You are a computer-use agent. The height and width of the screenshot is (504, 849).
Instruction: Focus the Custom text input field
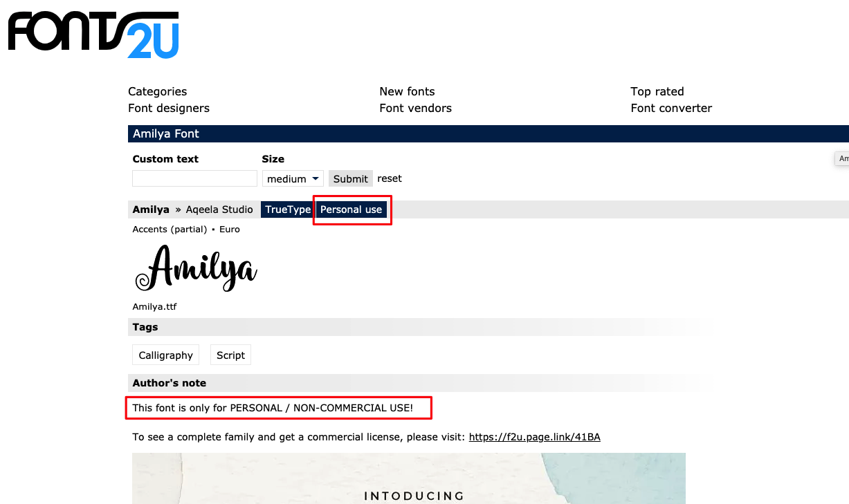coord(194,178)
